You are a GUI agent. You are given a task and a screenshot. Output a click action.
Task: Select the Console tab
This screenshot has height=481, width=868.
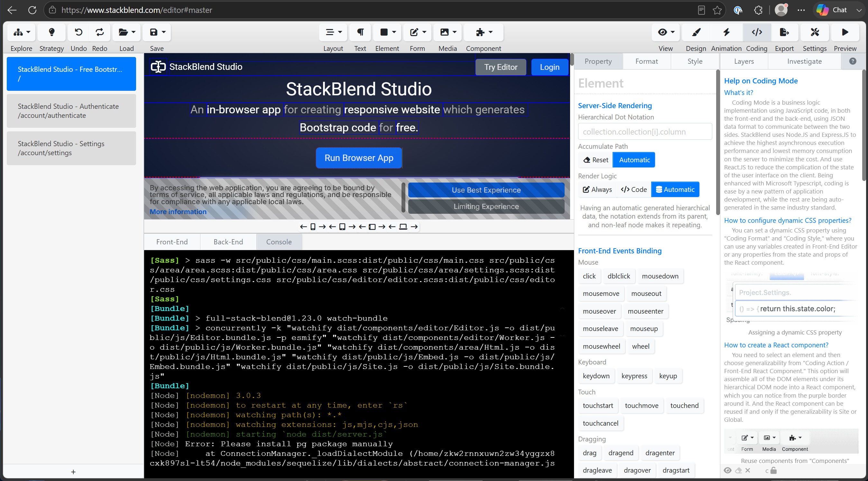pos(279,242)
